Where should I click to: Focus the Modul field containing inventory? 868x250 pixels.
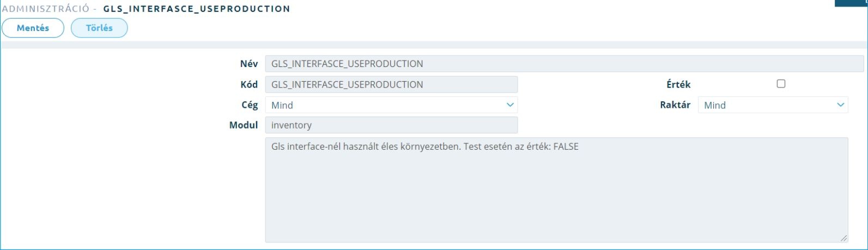pos(391,125)
